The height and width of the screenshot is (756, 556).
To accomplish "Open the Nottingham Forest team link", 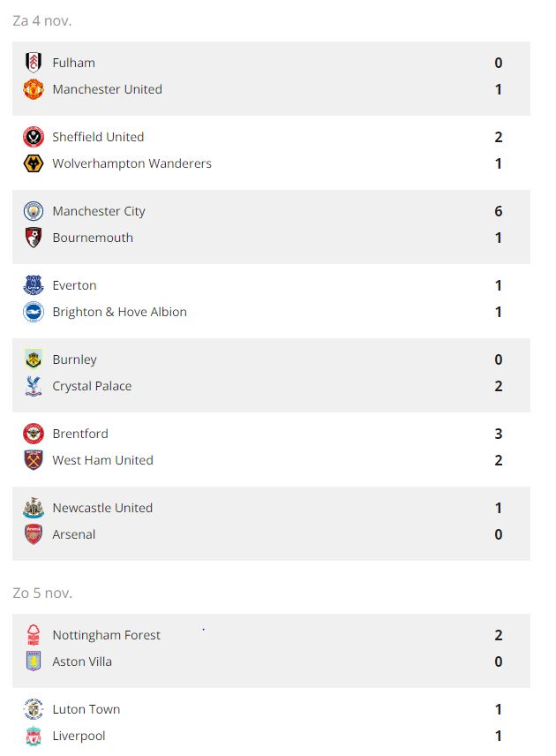I will (x=106, y=635).
